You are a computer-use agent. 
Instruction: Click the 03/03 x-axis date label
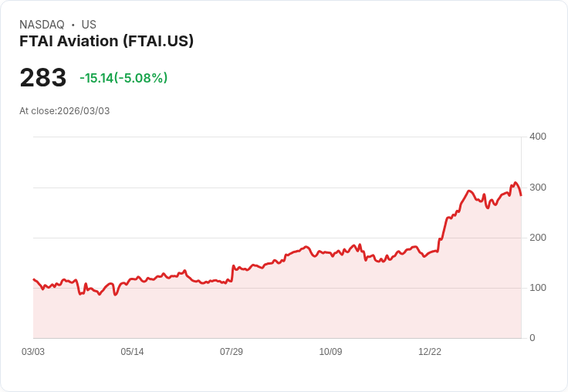coord(33,352)
